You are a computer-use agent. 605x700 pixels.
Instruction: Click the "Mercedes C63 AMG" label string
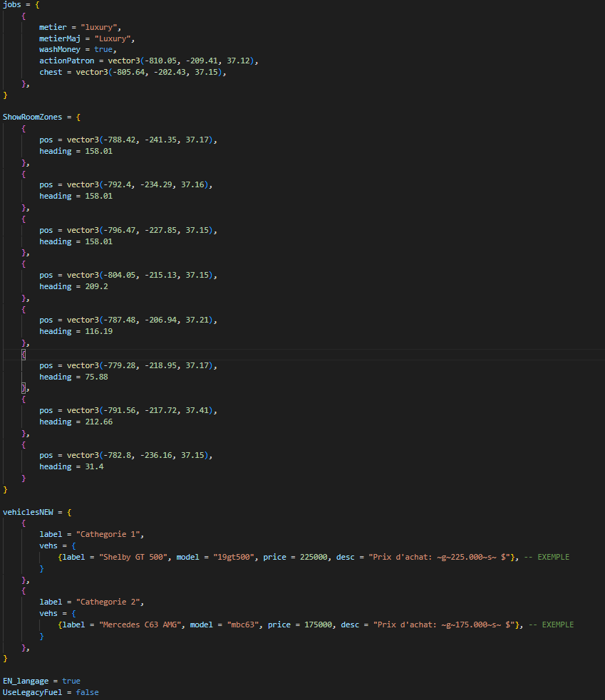[x=140, y=625]
